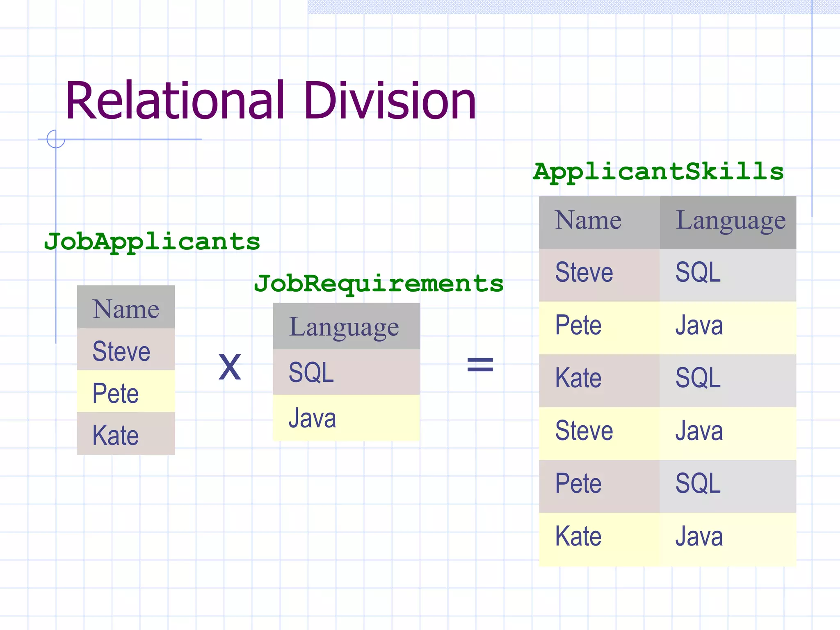Image resolution: width=840 pixels, height=630 pixels.
Task: Click Pete in the Pete Java row
Action: (x=600, y=328)
